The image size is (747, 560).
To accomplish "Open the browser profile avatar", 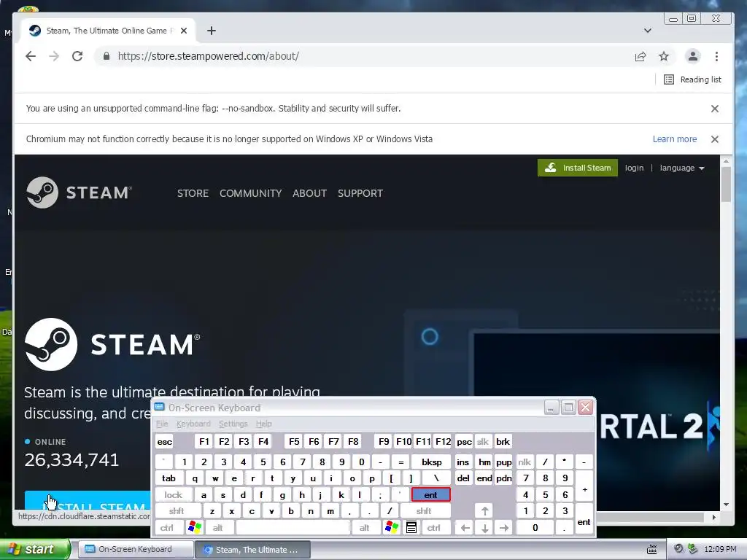I will tap(693, 56).
